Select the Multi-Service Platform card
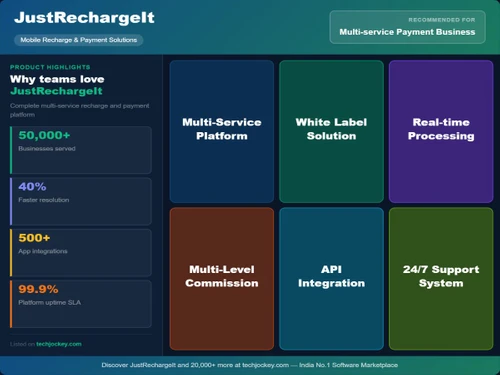500x375 pixels. [222, 132]
